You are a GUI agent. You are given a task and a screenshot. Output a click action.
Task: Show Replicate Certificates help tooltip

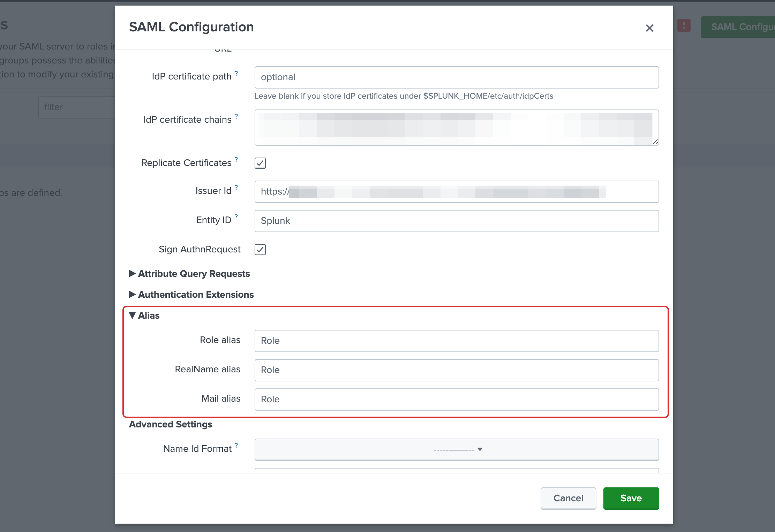(x=236, y=160)
